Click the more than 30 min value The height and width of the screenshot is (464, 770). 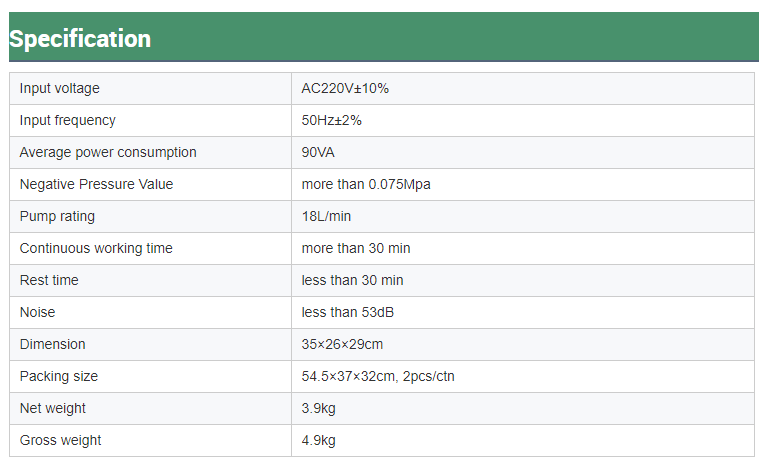(x=356, y=248)
